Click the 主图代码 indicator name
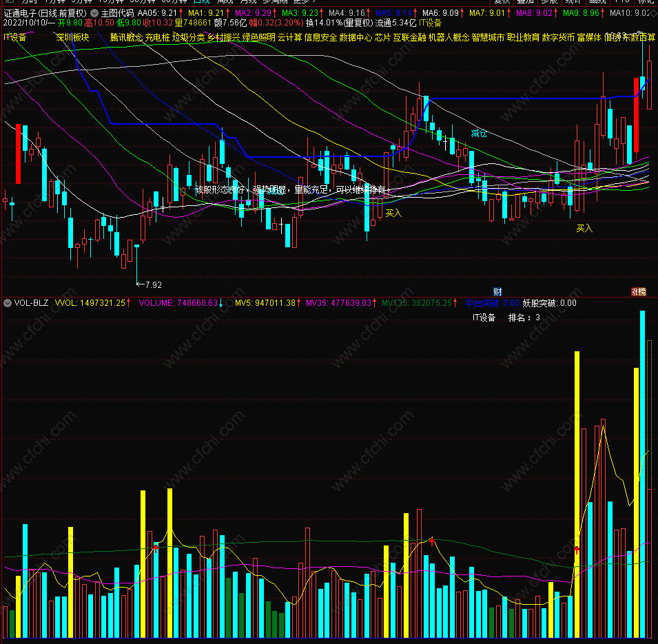The width and height of the screenshot is (658, 644). (x=118, y=13)
